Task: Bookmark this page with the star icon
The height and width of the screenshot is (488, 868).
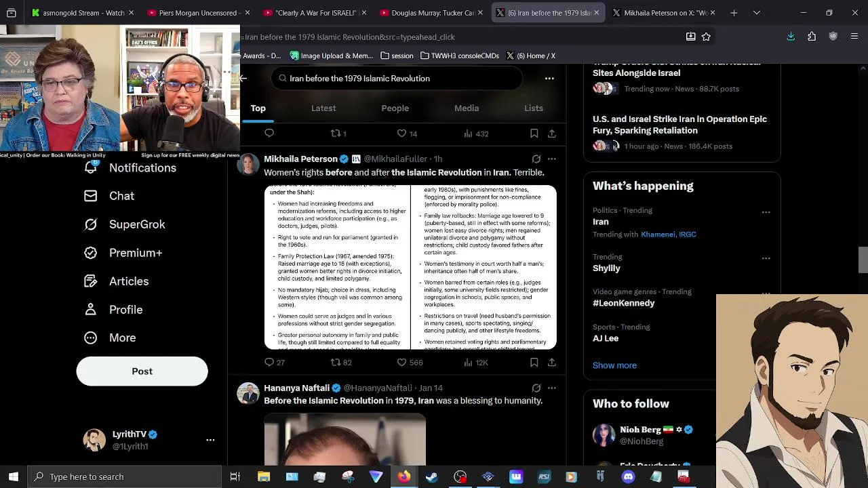Action: pos(706,37)
